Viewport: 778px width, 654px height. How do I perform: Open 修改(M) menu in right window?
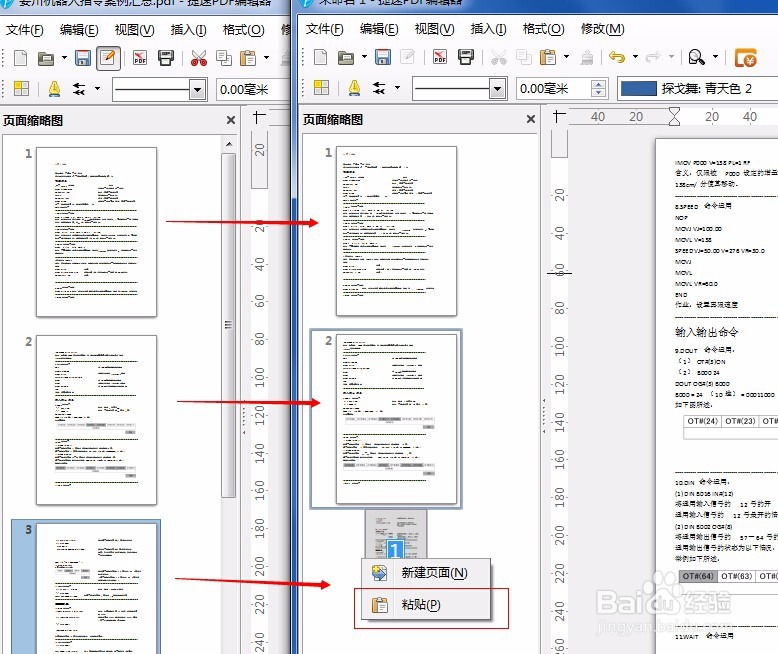pyautogui.click(x=602, y=29)
